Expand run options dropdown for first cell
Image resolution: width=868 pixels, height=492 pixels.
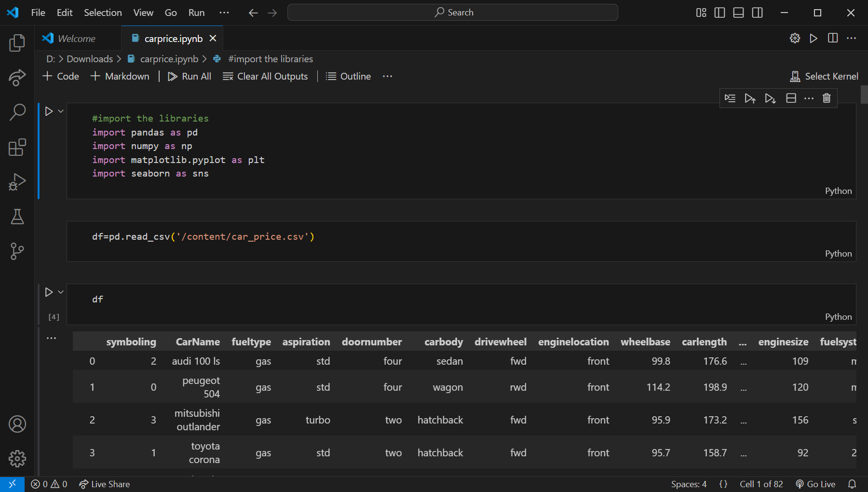[x=61, y=111]
